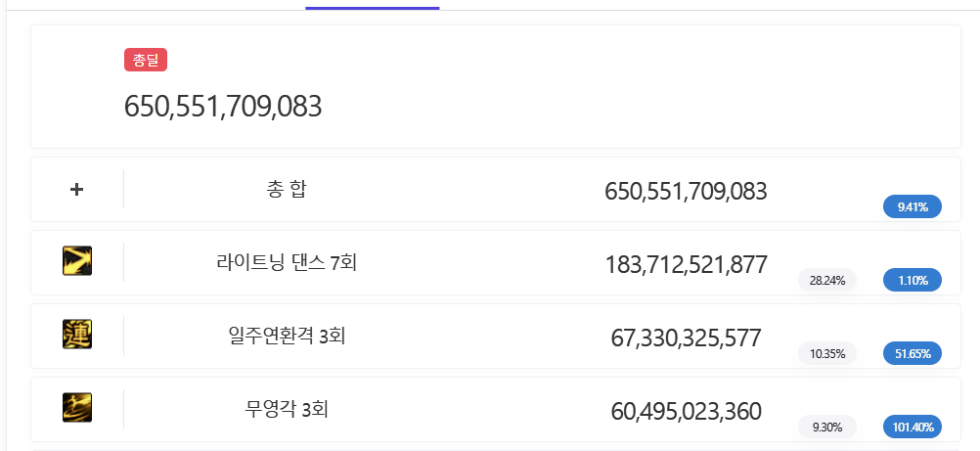Click the 67,330,325,577 damage value

[686, 338]
